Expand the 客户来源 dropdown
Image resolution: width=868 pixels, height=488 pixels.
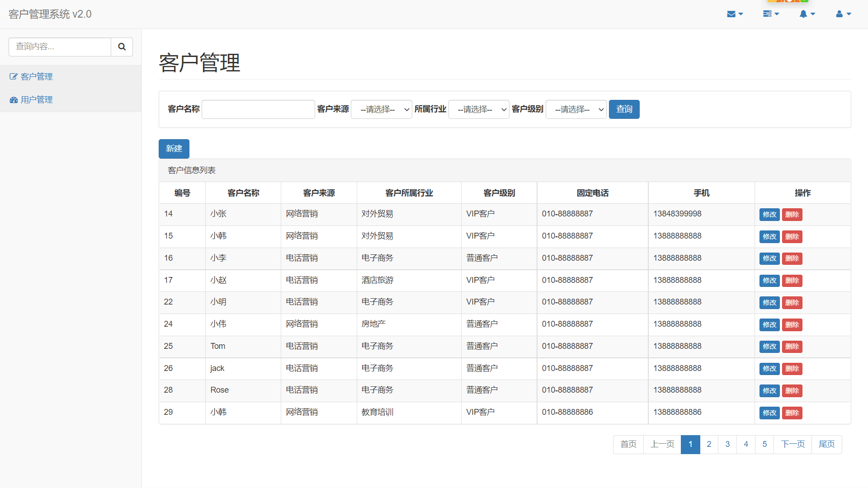coord(381,109)
